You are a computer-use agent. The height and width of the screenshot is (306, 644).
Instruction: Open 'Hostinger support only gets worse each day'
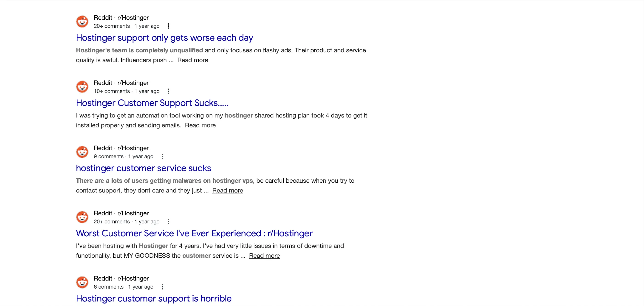click(164, 38)
